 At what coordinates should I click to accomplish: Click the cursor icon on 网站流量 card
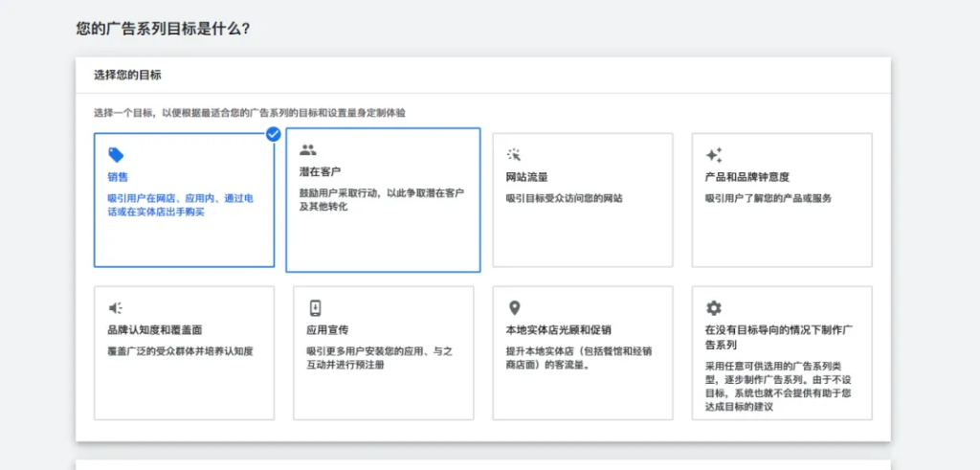514,155
